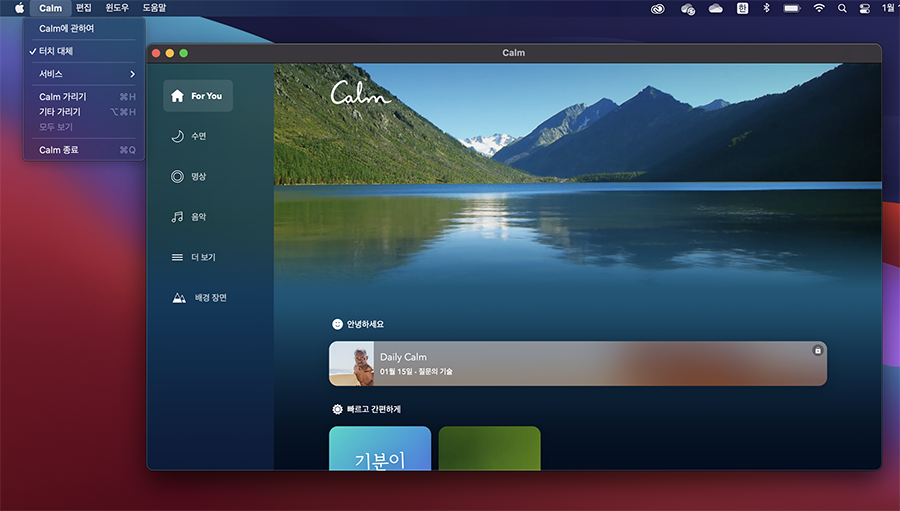Viewport: 900px width, 511px height.
Task: Open Control Center icon
Action: (x=864, y=8)
